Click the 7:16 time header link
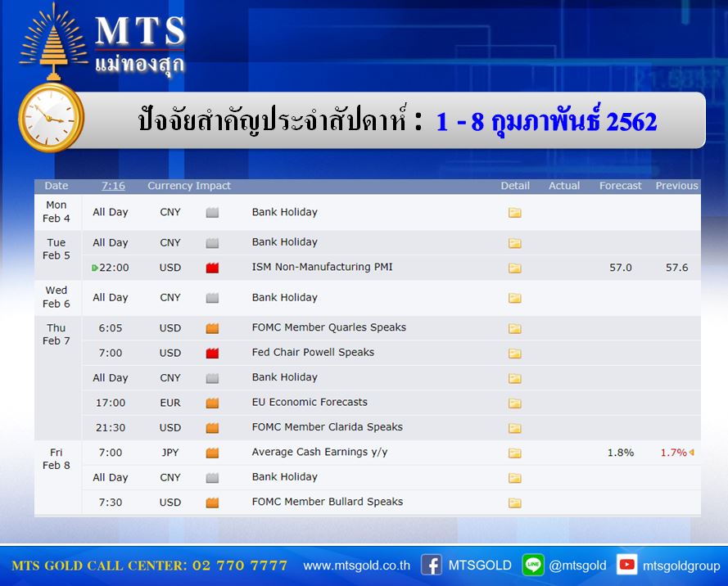Screen dimensions: 728x586 coord(113,186)
